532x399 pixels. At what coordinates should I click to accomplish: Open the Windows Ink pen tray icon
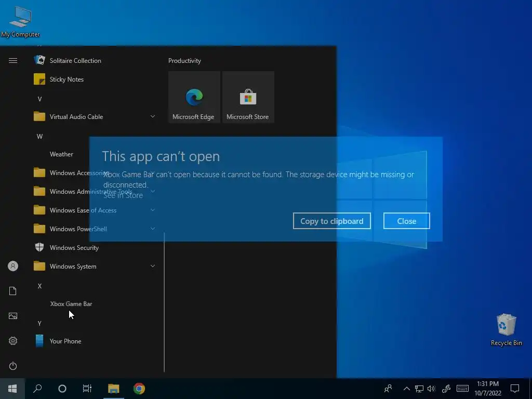[x=446, y=389]
